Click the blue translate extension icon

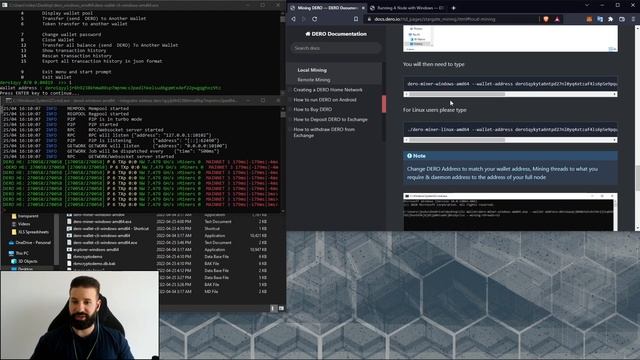click(600, 19)
